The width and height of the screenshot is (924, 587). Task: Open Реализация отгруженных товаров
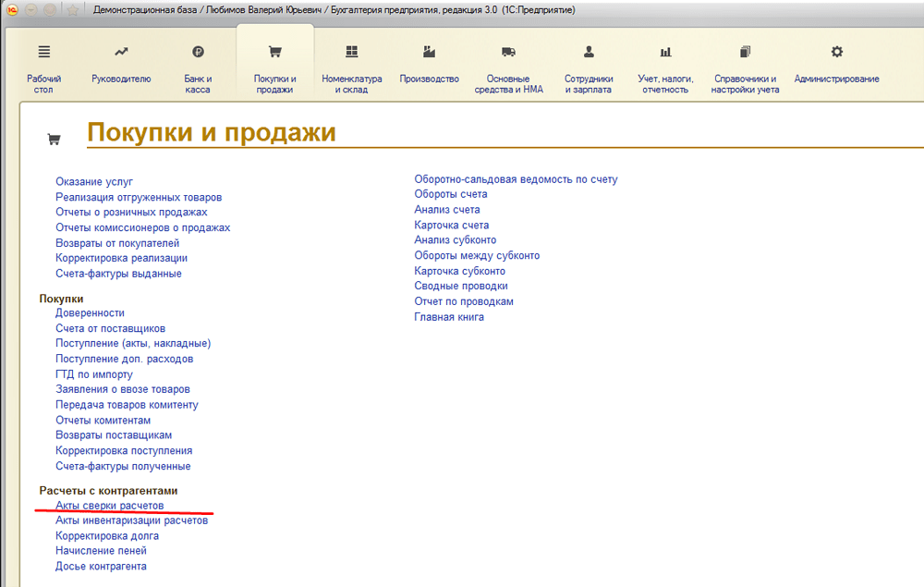tap(139, 197)
